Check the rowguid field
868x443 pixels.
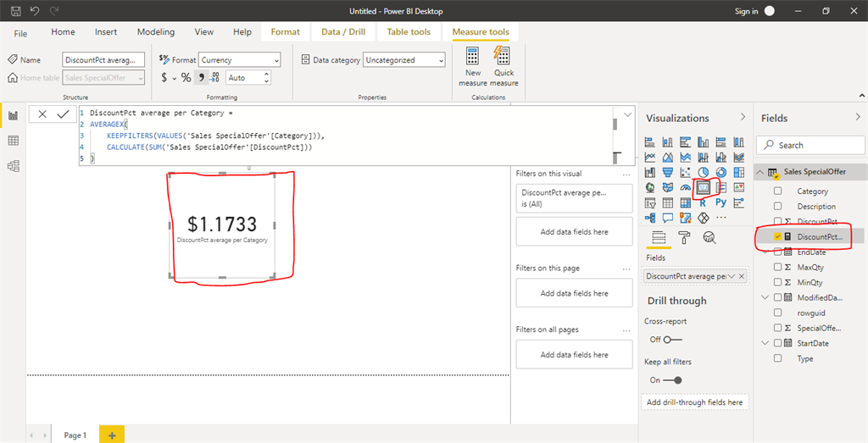[x=778, y=313]
